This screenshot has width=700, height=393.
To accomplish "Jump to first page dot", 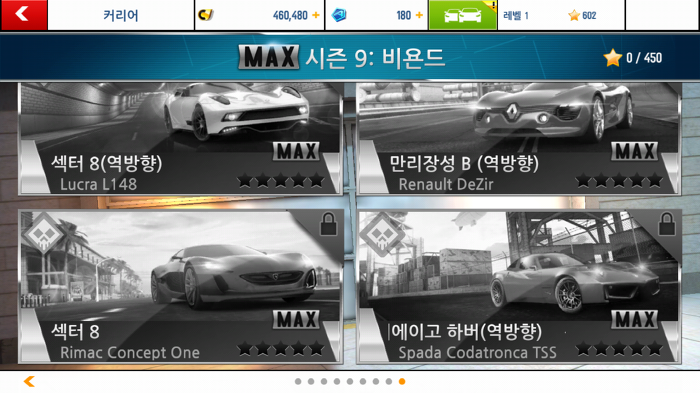I will (298, 381).
